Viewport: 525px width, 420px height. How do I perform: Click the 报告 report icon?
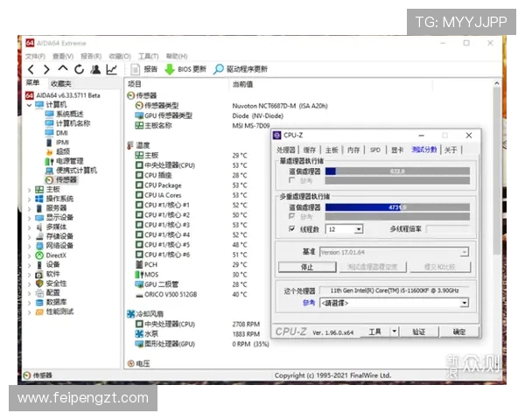click(136, 69)
